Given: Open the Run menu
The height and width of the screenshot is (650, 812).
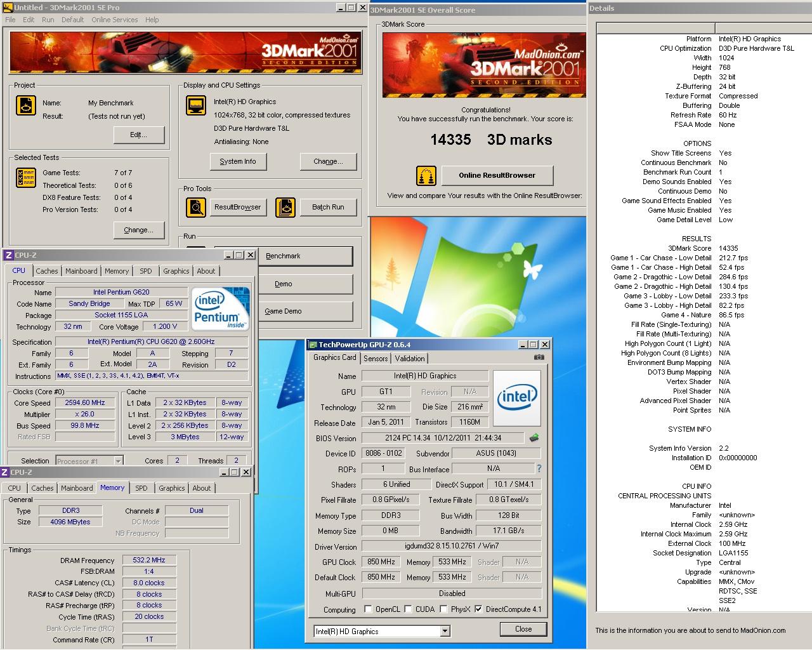Looking at the screenshot, I should [48, 20].
